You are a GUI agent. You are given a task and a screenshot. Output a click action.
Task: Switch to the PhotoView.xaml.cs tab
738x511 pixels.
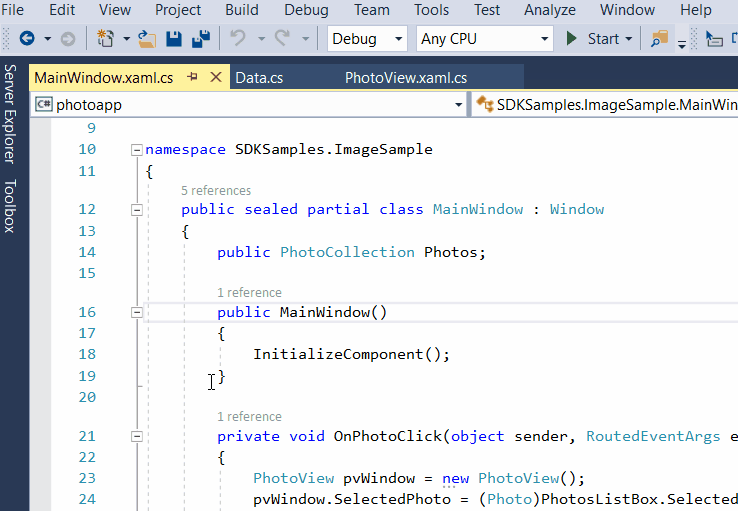coord(406,78)
